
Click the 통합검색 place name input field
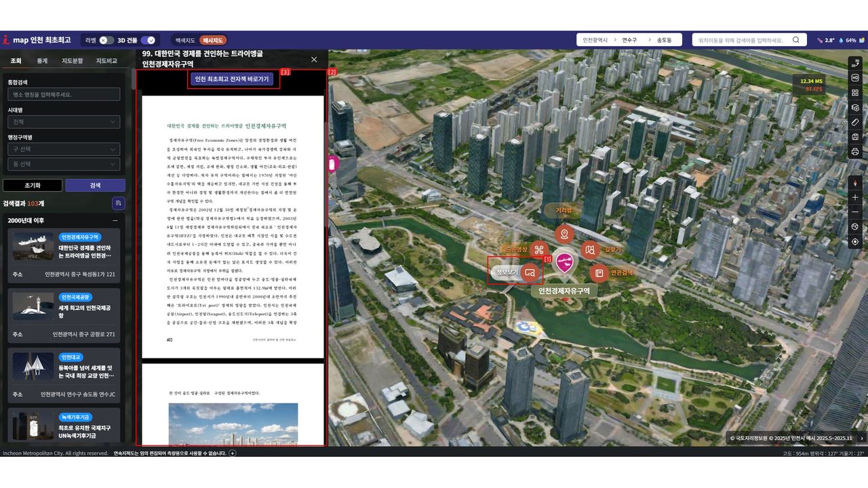pos(64,95)
